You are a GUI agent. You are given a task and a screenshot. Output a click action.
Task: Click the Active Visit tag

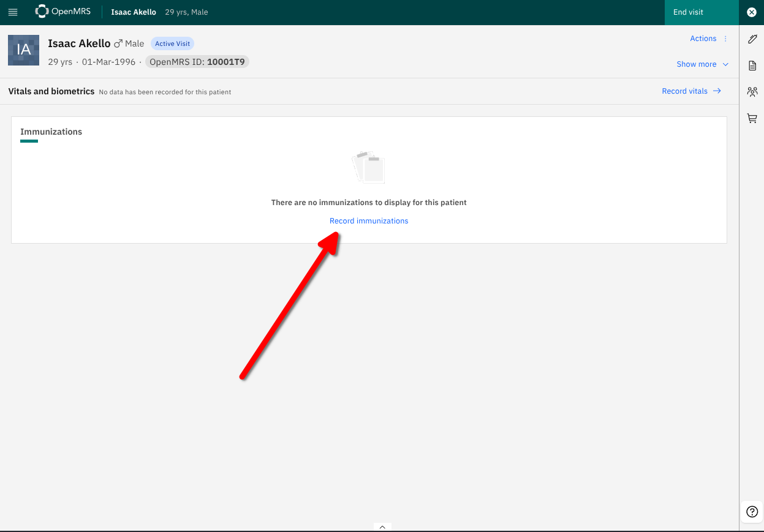[x=172, y=44]
